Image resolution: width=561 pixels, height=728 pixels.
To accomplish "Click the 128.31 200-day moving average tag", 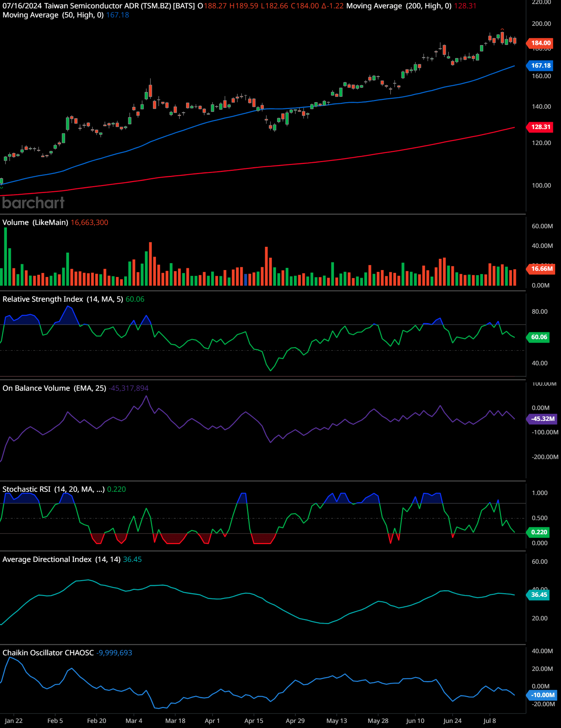I will [540, 127].
